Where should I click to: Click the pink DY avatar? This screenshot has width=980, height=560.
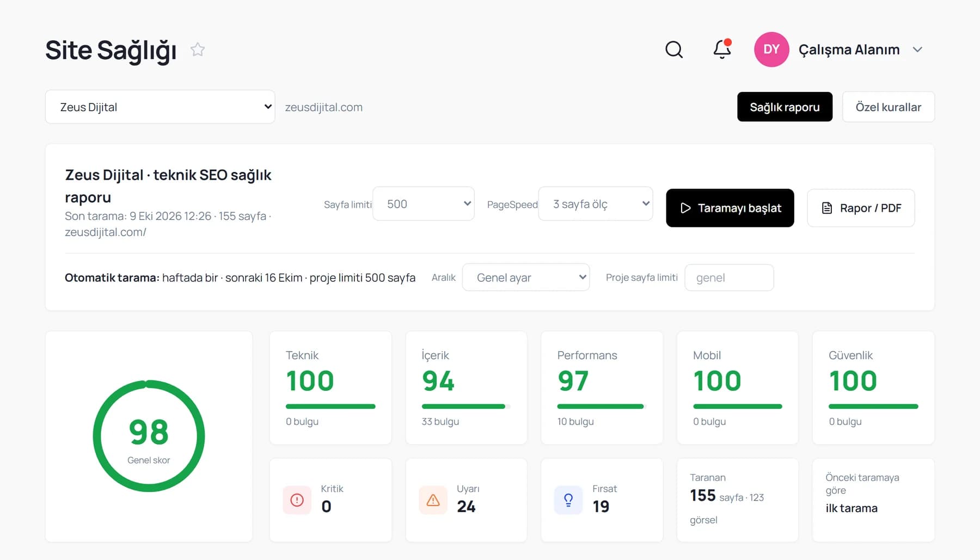pyautogui.click(x=771, y=50)
